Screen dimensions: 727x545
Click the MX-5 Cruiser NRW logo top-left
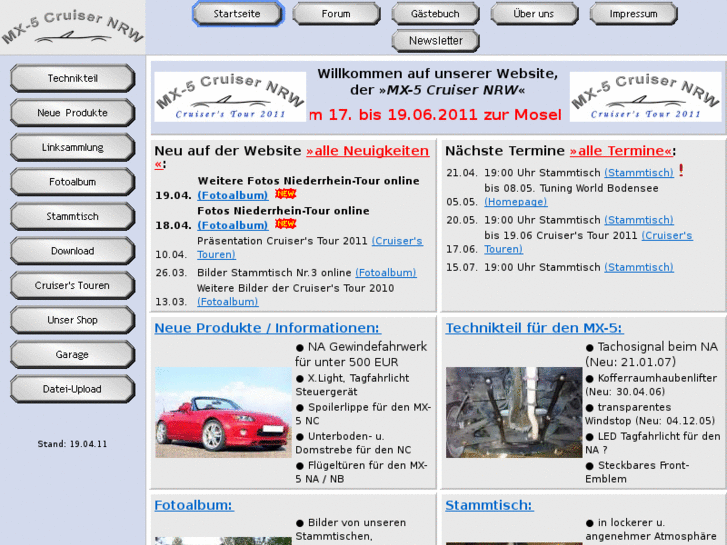(72, 27)
